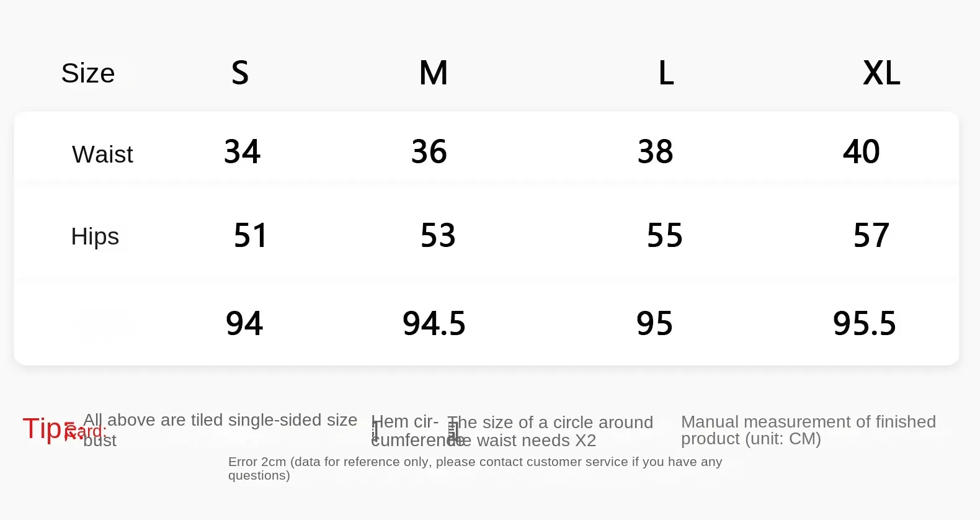Click the 'Hips' row label
The image size is (980, 520).
coord(95,236)
